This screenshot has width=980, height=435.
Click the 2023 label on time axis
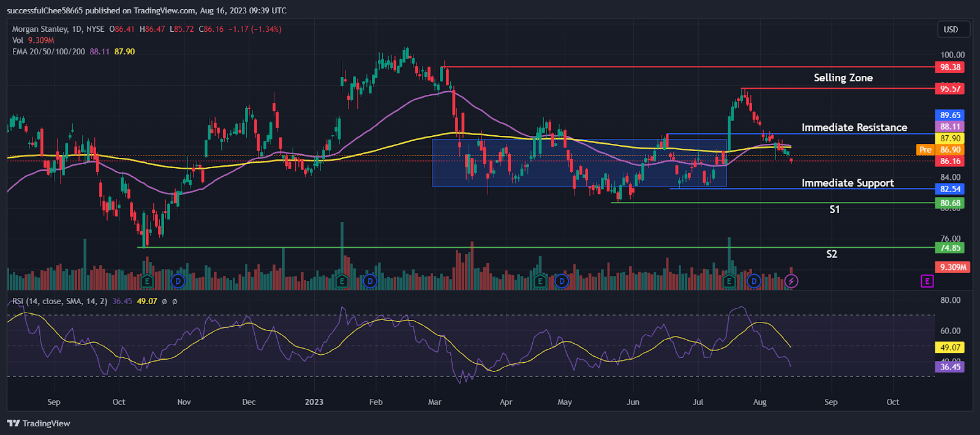314,402
